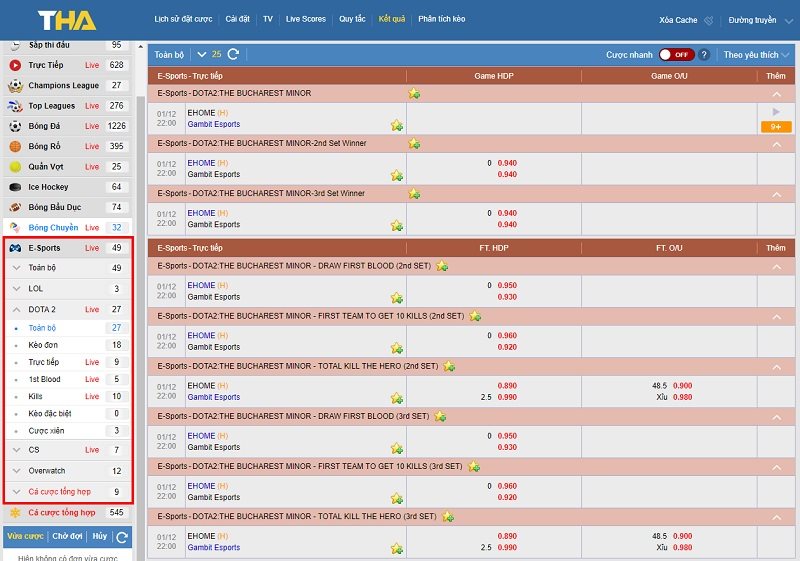The image size is (800, 561).
Task: Open Phân tích kèo menu
Action: tap(441, 19)
